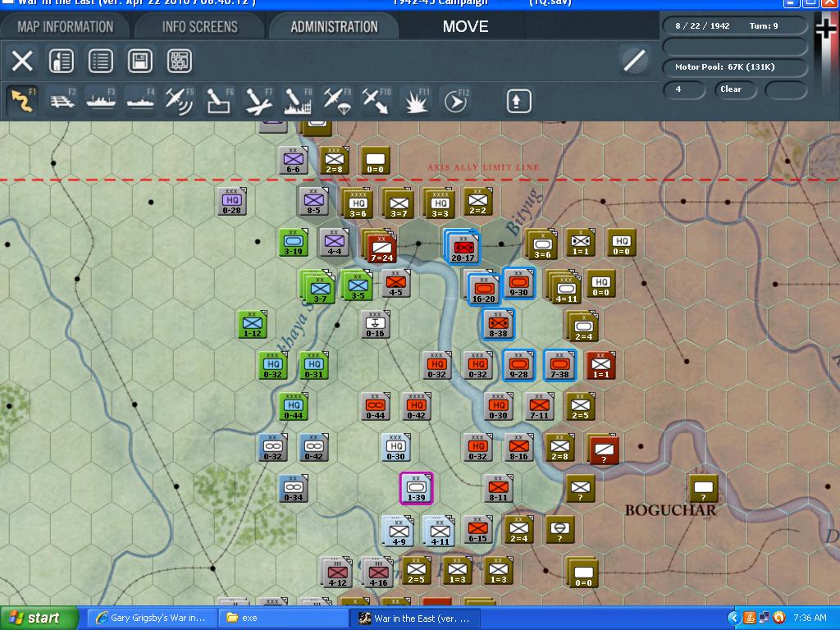Select the 8-11 red infantry counter

[x=498, y=488]
